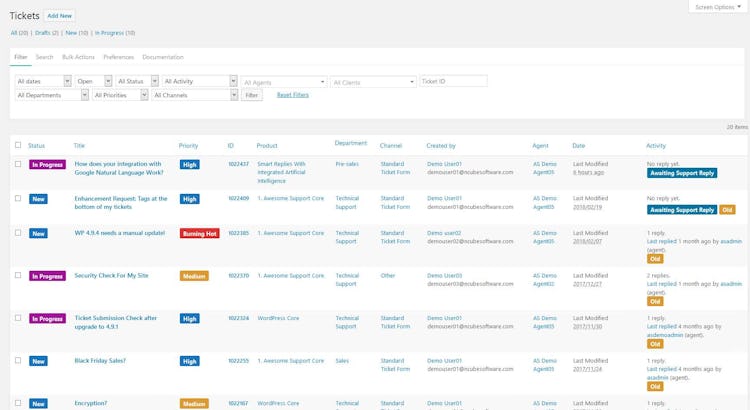Open the All Departments dropdown

click(x=52, y=95)
